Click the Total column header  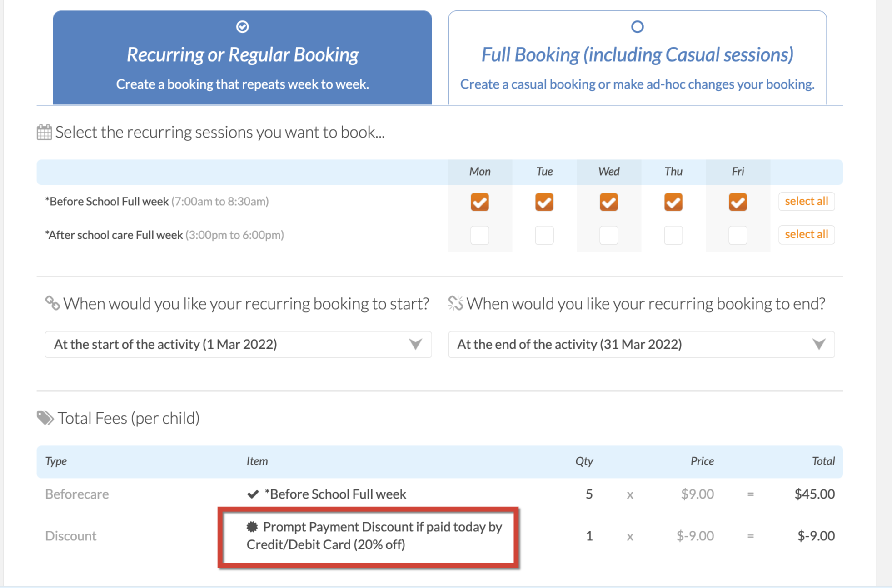[x=823, y=461]
